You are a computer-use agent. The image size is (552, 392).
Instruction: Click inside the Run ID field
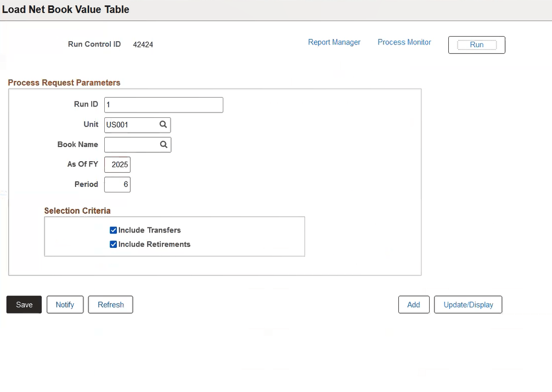click(x=163, y=105)
